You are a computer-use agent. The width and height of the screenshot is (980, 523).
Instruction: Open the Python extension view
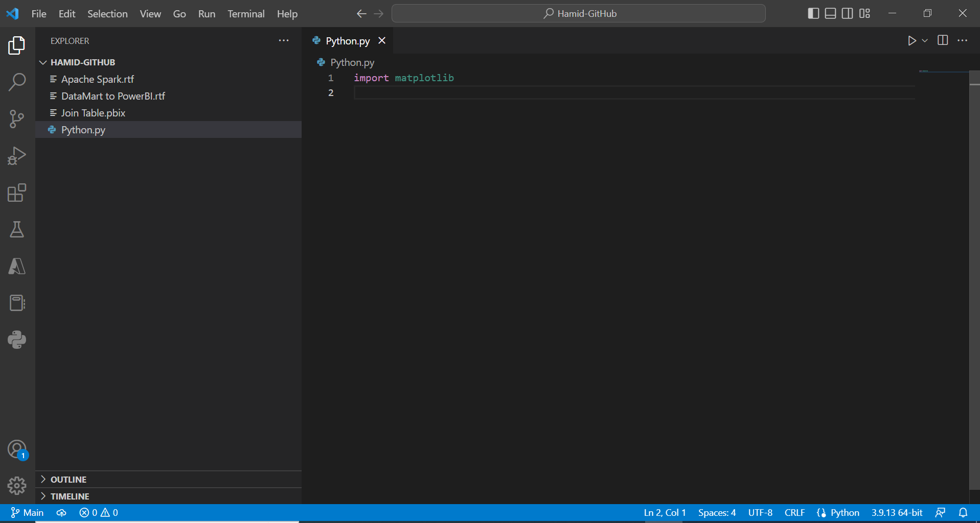[17, 340]
